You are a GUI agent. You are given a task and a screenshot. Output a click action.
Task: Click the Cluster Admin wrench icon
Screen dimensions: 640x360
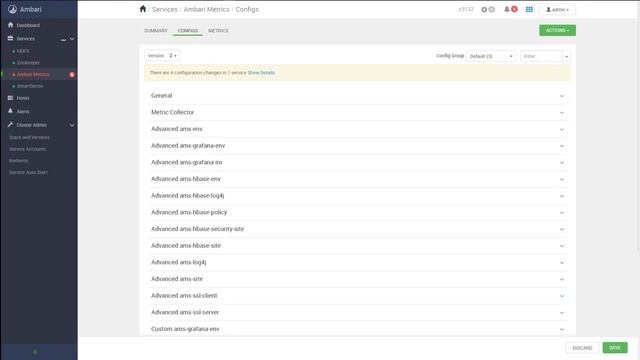(x=11, y=124)
